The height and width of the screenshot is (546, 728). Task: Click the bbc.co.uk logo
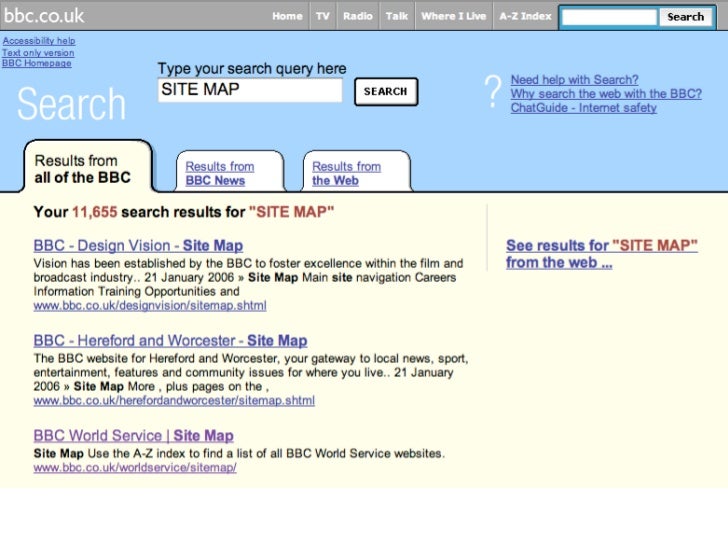[x=44, y=16]
